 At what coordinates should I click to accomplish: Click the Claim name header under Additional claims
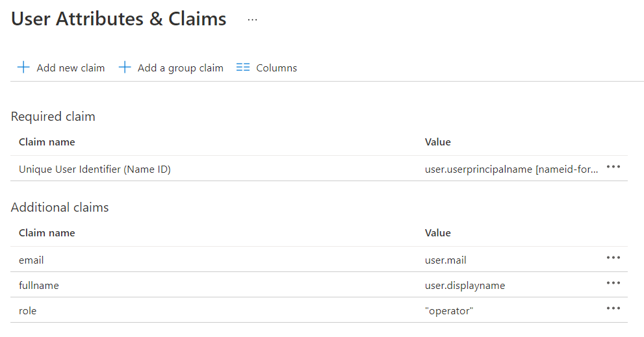tap(47, 233)
